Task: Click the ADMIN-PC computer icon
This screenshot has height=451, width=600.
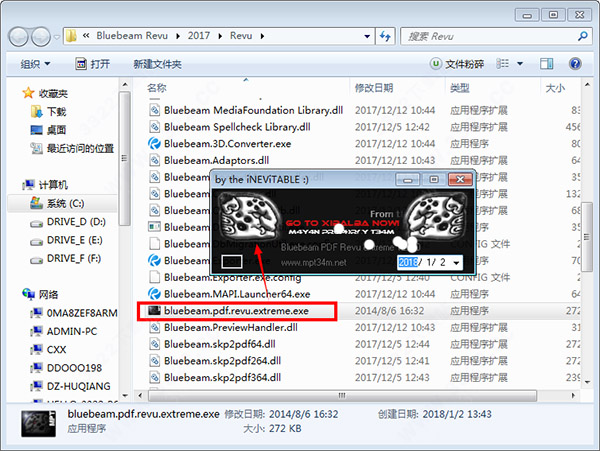Action: pos(37,331)
